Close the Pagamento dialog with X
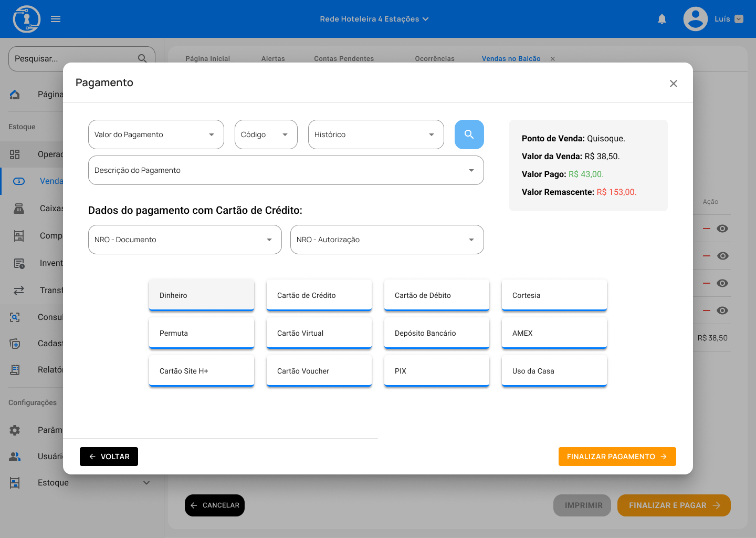This screenshot has width=756, height=538. [674, 84]
